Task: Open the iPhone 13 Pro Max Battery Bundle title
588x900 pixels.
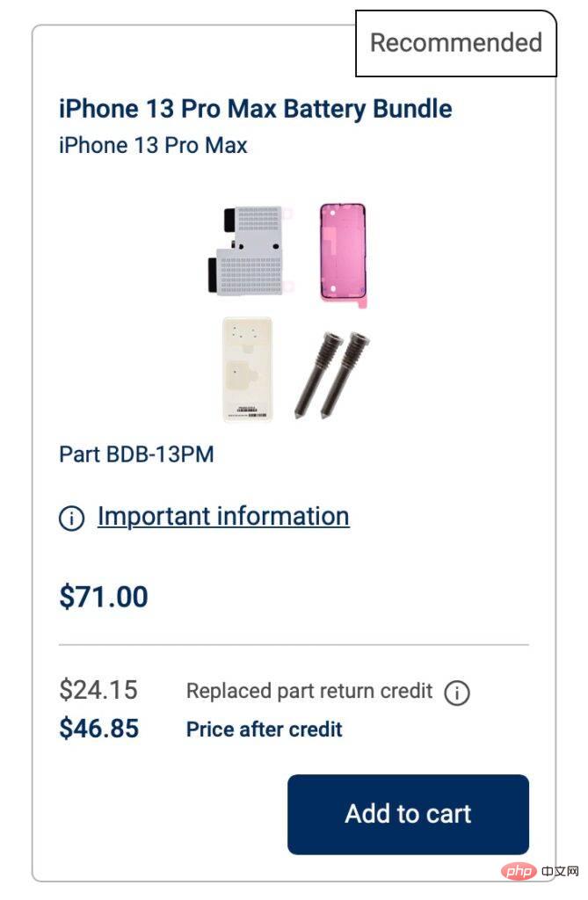Action: pyautogui.click(x=255, y=109)
